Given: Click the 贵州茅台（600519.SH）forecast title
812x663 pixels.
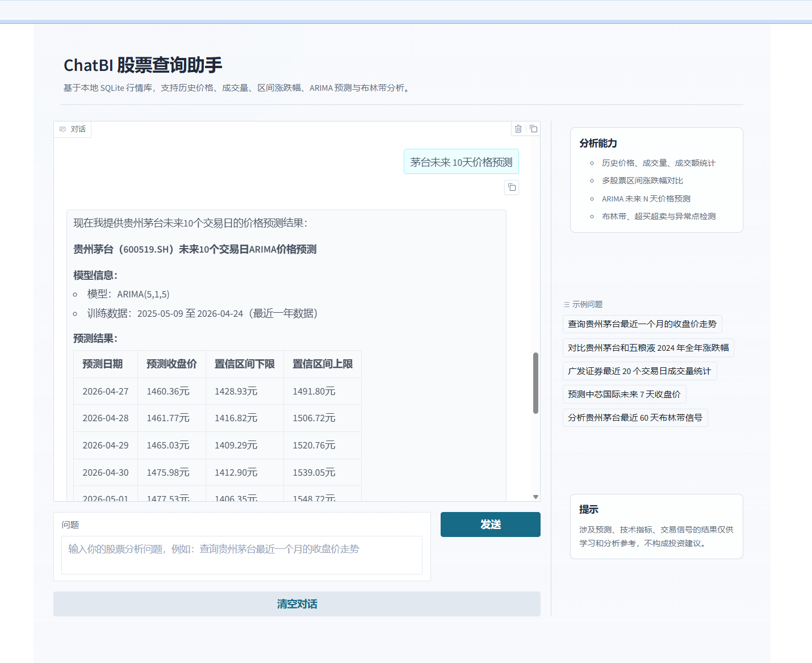Looking at the screenshot, I should coord(195,249).
